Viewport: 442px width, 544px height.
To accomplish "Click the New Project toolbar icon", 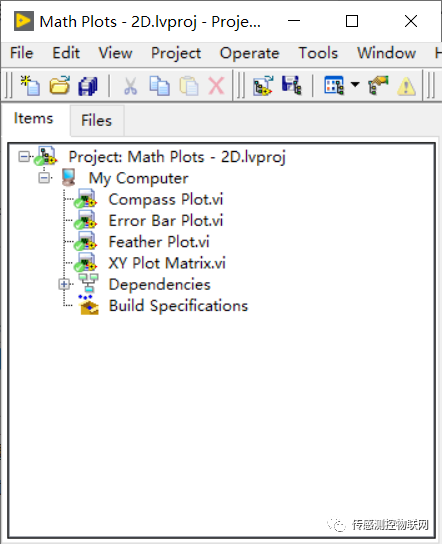I will [30, 85].
